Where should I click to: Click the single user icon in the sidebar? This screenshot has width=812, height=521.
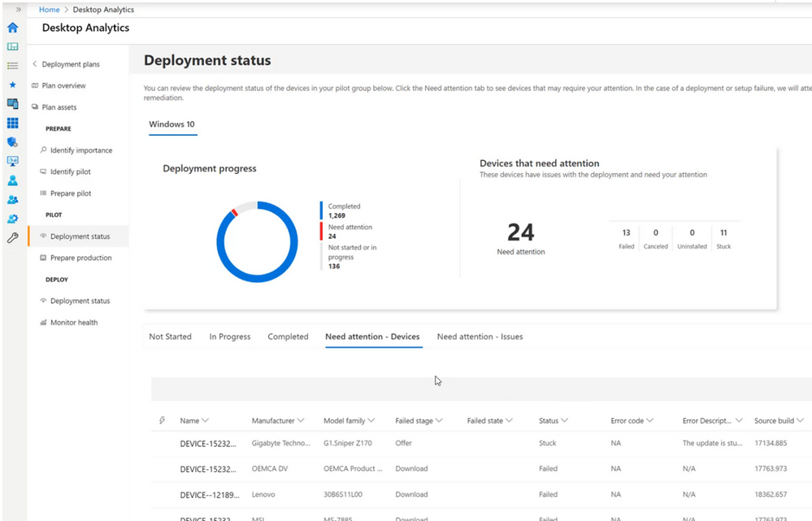pos(11,180)
